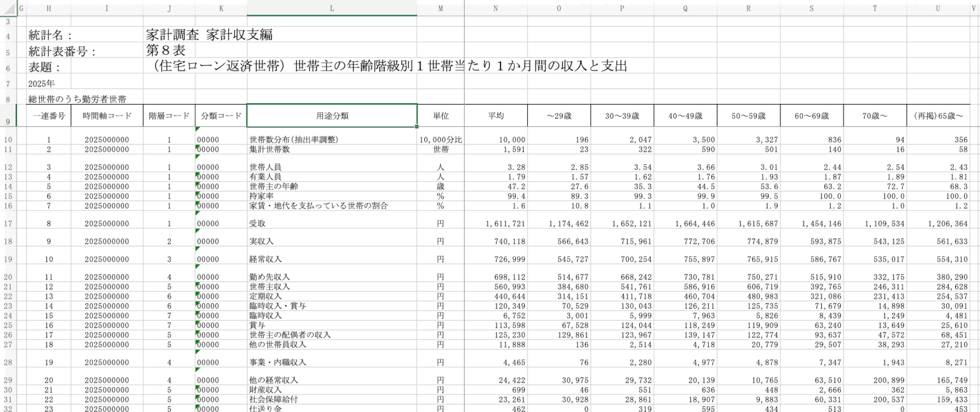Select the column N header
Screen dimensions: 980x412
[495, 9]
